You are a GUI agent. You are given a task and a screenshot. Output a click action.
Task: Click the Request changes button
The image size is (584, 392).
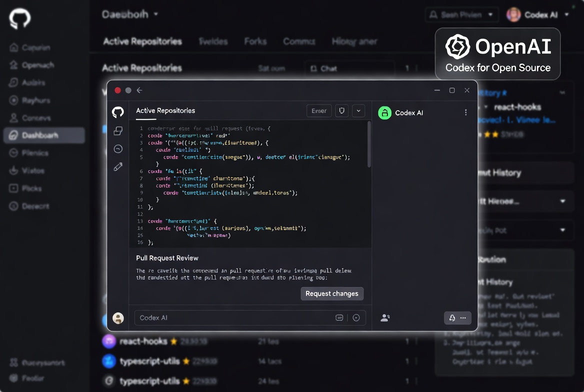(x=332, y=293)
